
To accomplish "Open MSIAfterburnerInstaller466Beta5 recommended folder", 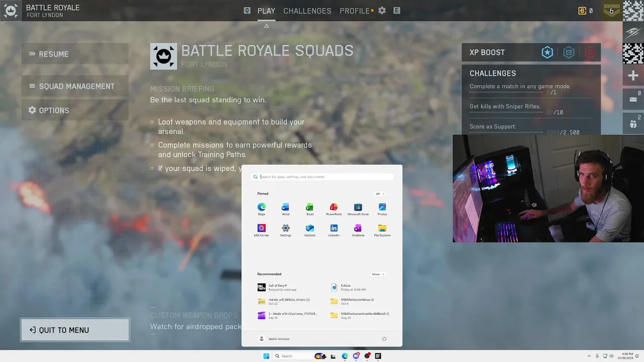I will point(359,315).
